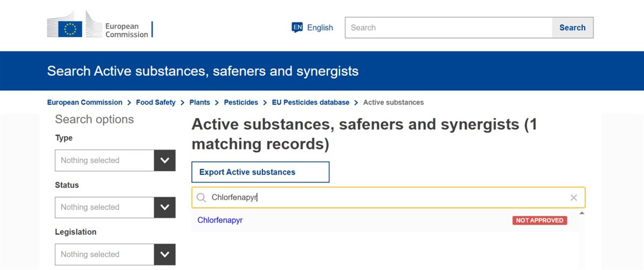Navigate to Food Safety breadcrumb
The width and height of the screenshot is (644, 270).
(156, 102)
